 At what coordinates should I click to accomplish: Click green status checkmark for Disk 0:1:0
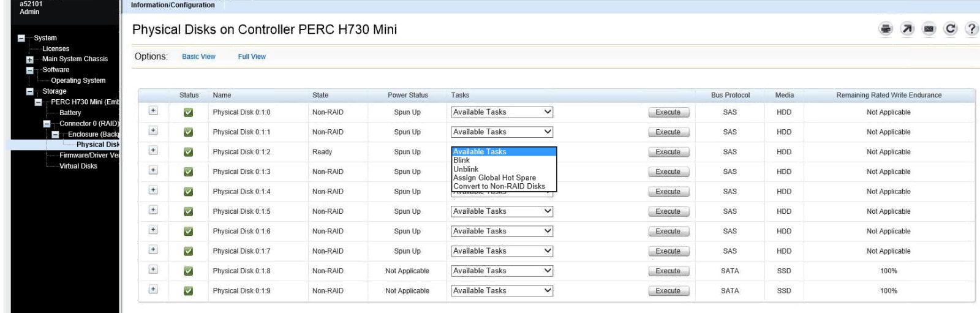coord(189,112)
